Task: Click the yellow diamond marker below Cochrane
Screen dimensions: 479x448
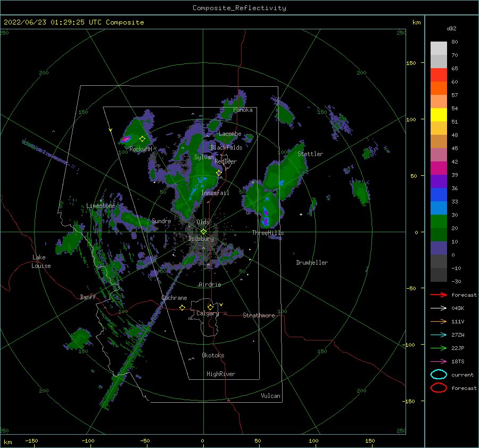Action: (182, 307)
